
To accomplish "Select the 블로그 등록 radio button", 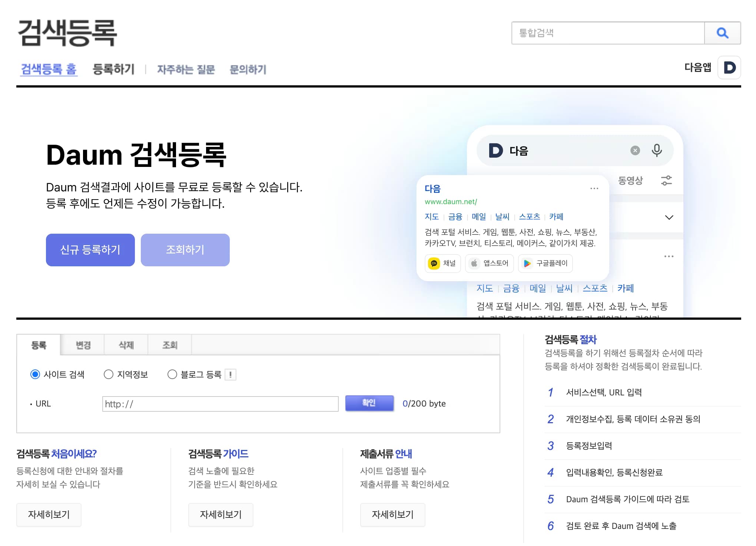I will 172,375.
